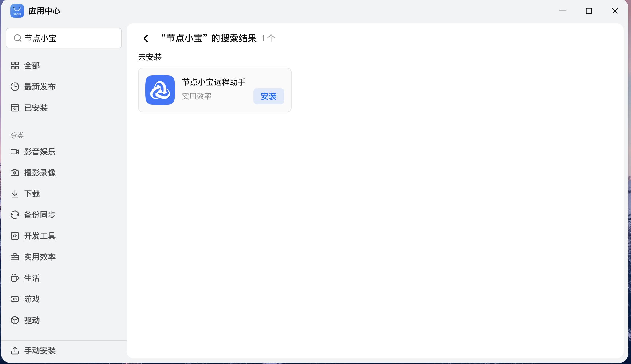Open 影音娱乐 category via camera icon
Screen dimensions: 631x364
(15, 152)
